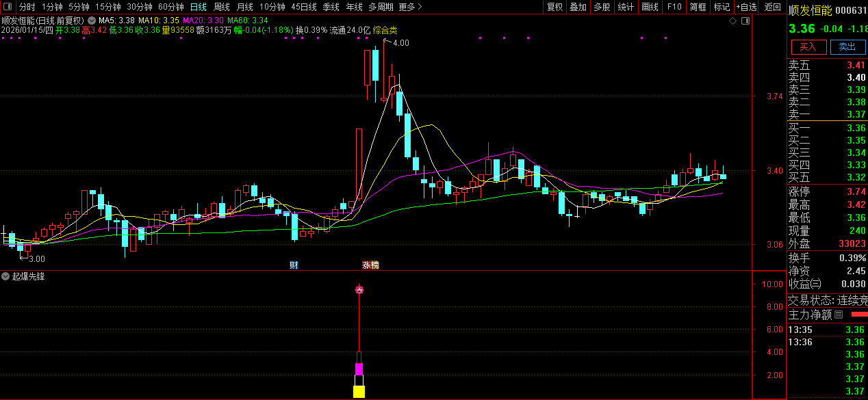Add stock via +自选 button

[x=747, y=7]
